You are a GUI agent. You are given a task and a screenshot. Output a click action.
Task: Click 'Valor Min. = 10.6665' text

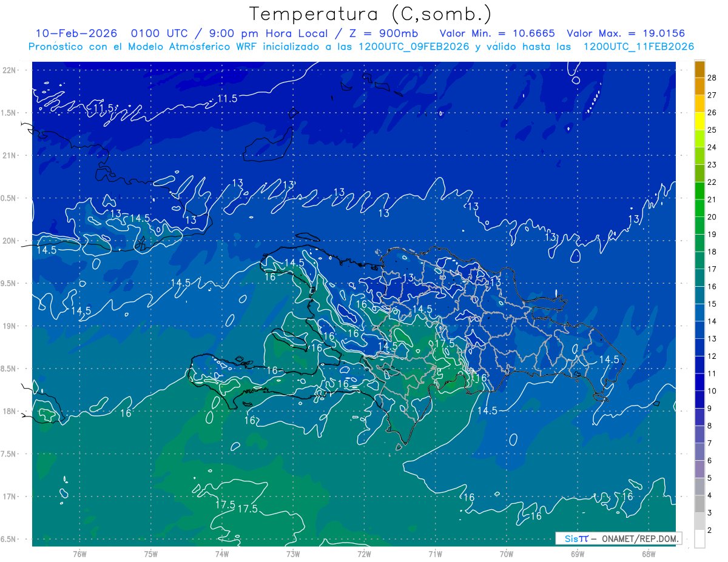coord(497,33)
